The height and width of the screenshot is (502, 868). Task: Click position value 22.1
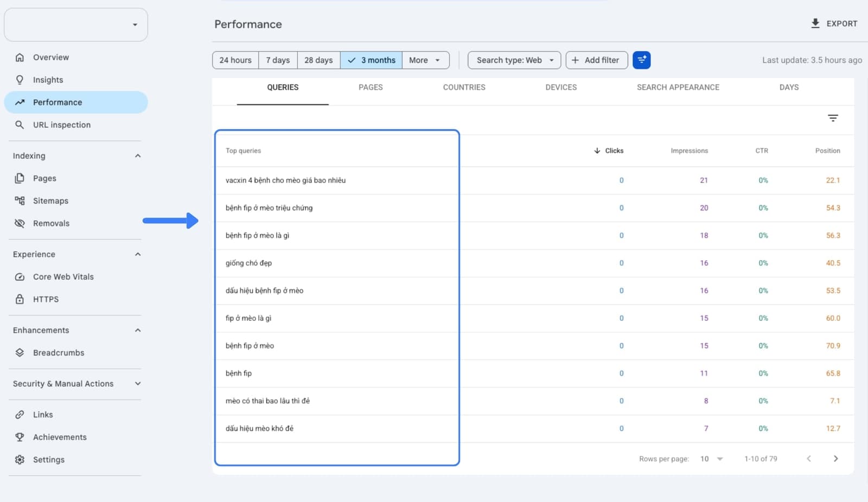pos(833,181)
